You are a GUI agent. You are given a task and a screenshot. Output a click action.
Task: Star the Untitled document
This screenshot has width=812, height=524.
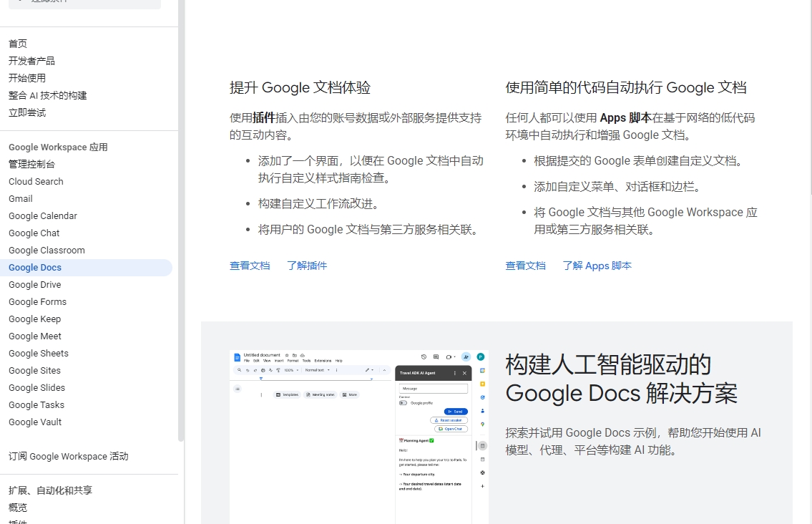pos(286,355)
